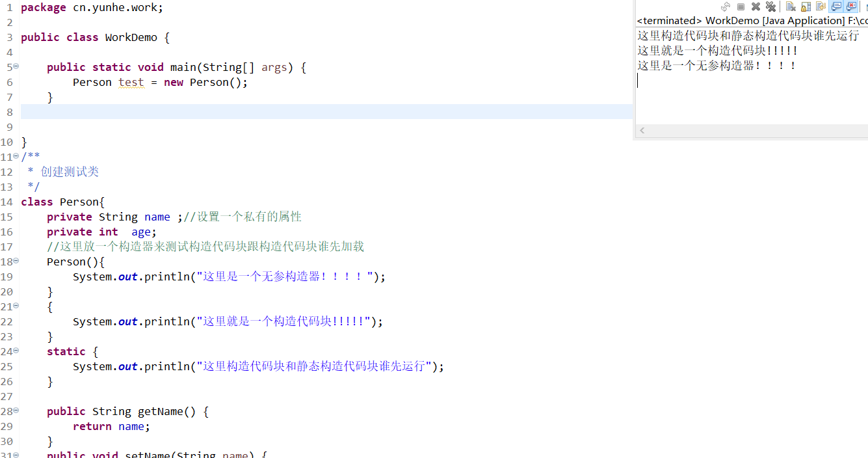The width and height of the screenshot is (868, 458).
Task: Click the Terminate square stop icon
Action: [x=741, y=7]
